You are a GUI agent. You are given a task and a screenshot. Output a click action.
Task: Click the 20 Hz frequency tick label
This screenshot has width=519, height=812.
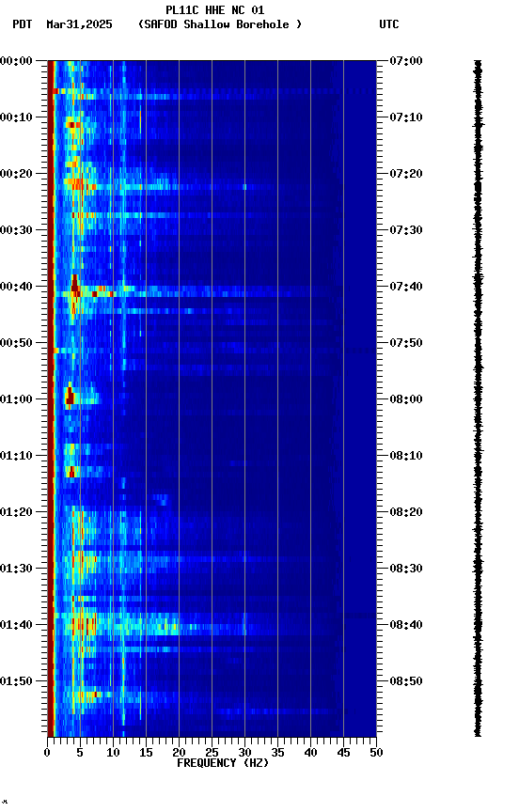pyautogui.click(x=179, y=753)
